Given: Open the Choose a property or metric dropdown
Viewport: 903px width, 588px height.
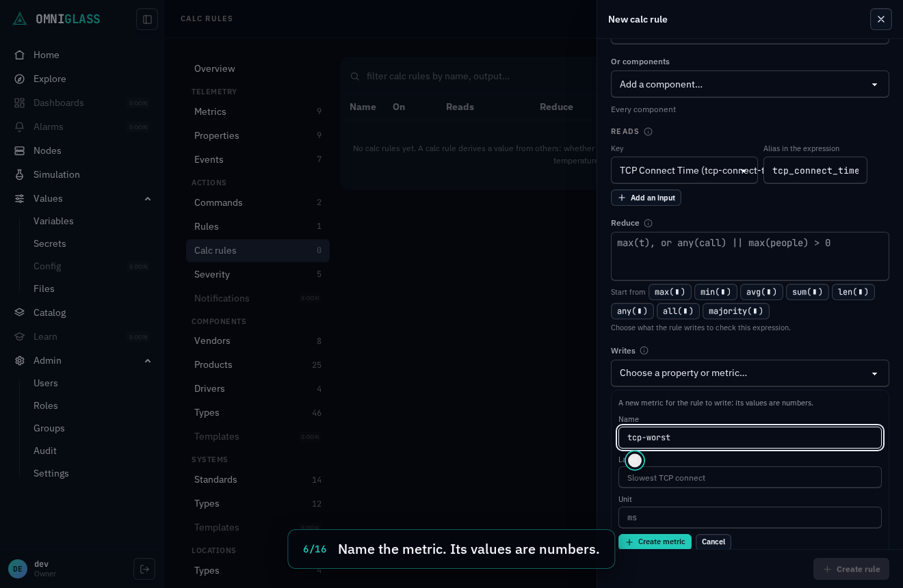Looking at the screenshot, I should 750,373.
